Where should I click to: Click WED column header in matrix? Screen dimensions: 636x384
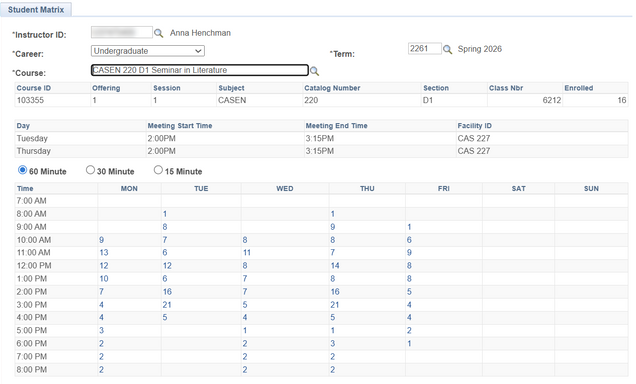point(285,189)
